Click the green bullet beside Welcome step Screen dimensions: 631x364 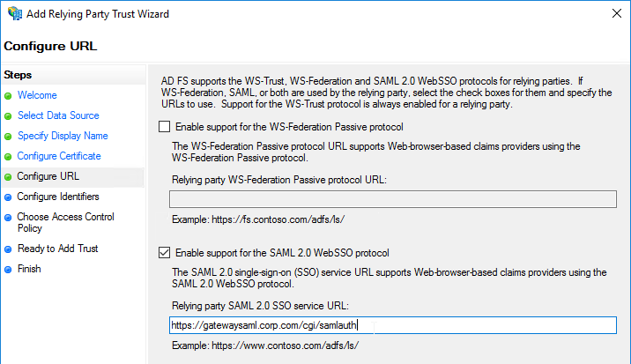point(8,96)
